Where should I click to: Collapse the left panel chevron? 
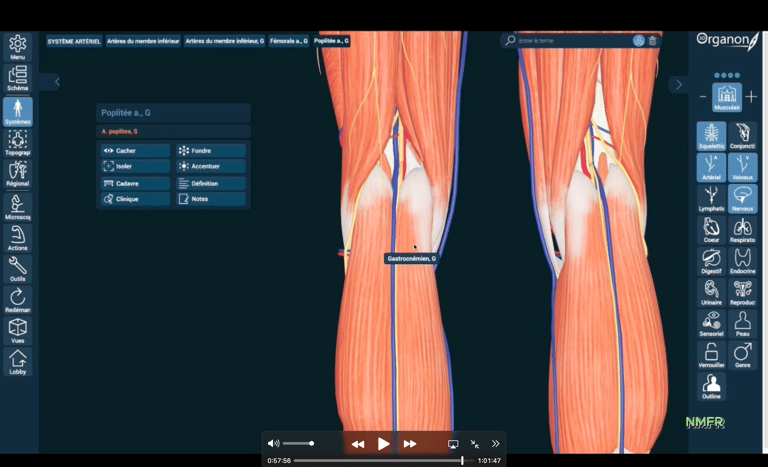click(x=57, y=82)
